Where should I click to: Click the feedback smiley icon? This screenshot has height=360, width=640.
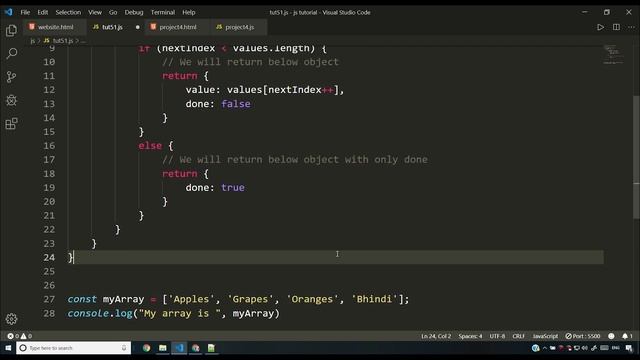coord(611,336)
